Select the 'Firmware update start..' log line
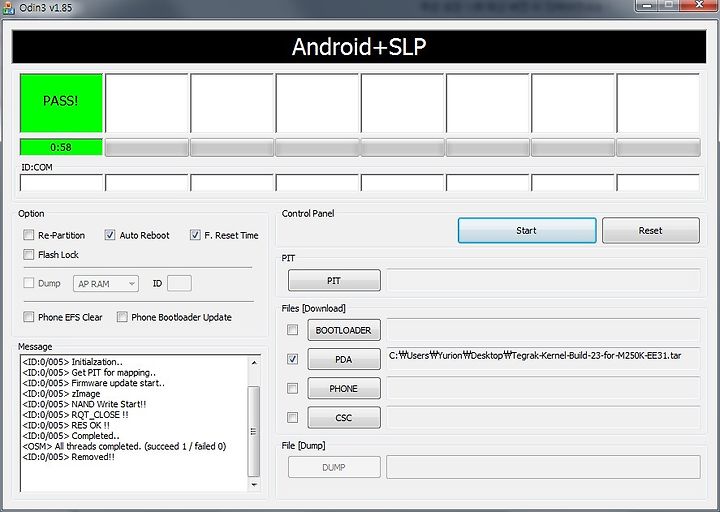The width and height of the screenshot is (720, 512). [x=94, y=383]
